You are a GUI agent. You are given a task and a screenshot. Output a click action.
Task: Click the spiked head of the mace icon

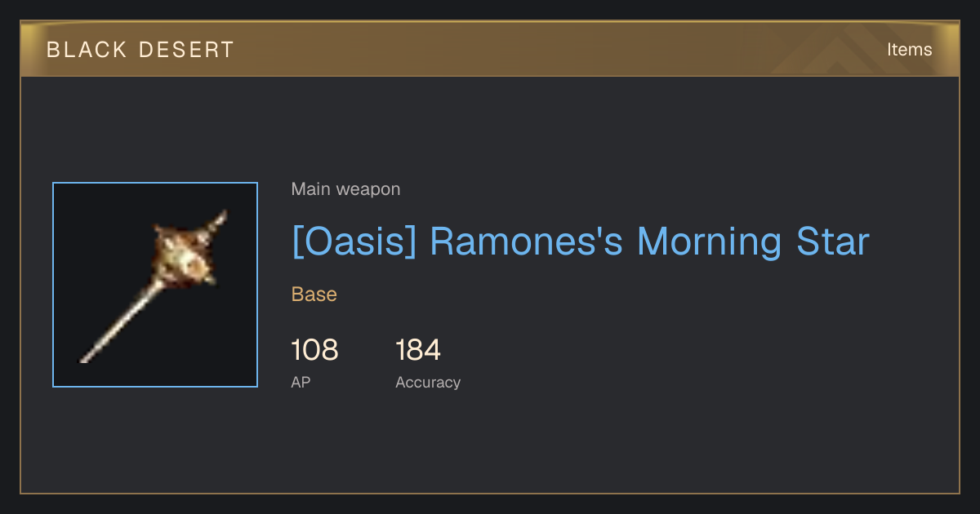pyautogui.click(x=187, y=253)
